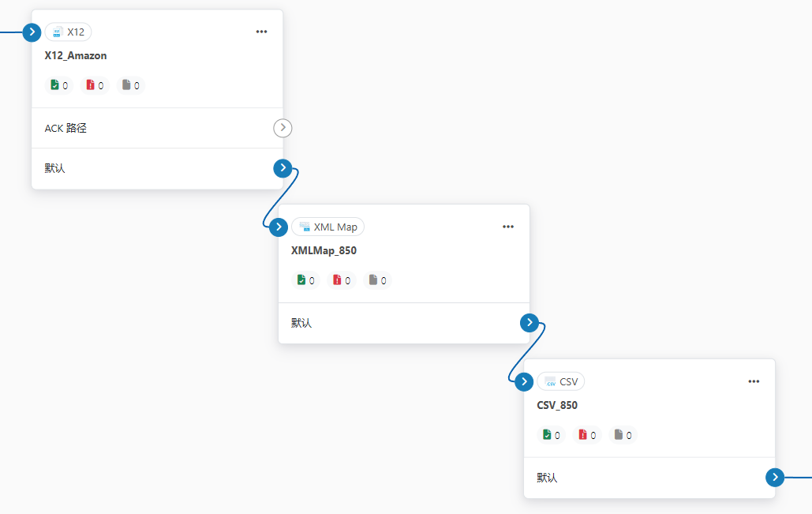Click CSV_850 gray pending file count
Screen dimensions: 812x514
pyautogui.click(x=623, y=435)
